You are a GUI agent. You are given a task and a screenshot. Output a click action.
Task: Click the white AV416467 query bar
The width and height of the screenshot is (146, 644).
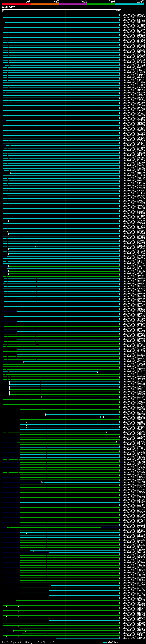pos(61,9)
